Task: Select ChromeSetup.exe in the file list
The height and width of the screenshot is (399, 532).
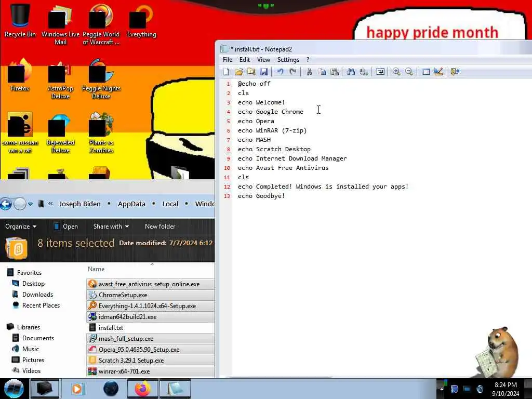Action: click(x=151, y=295)
